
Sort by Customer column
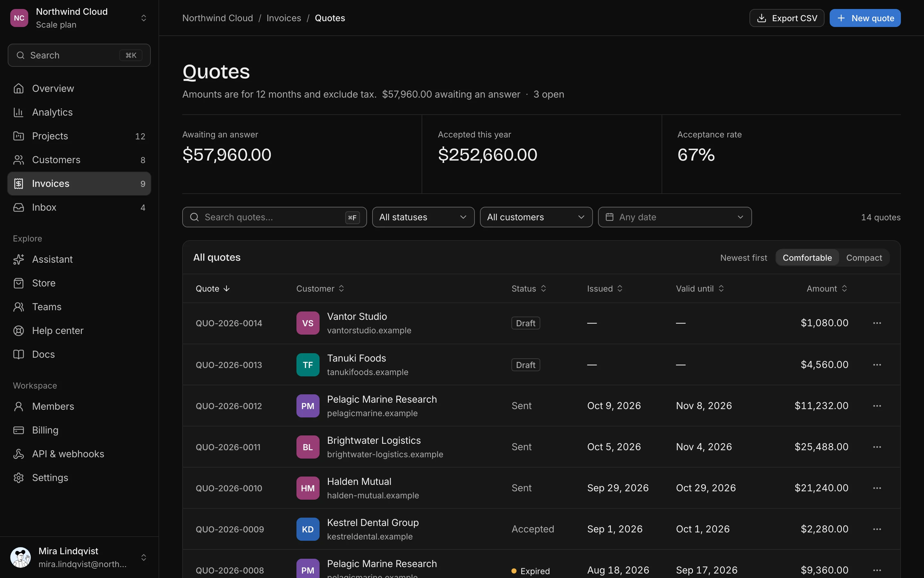pos(320,289)
